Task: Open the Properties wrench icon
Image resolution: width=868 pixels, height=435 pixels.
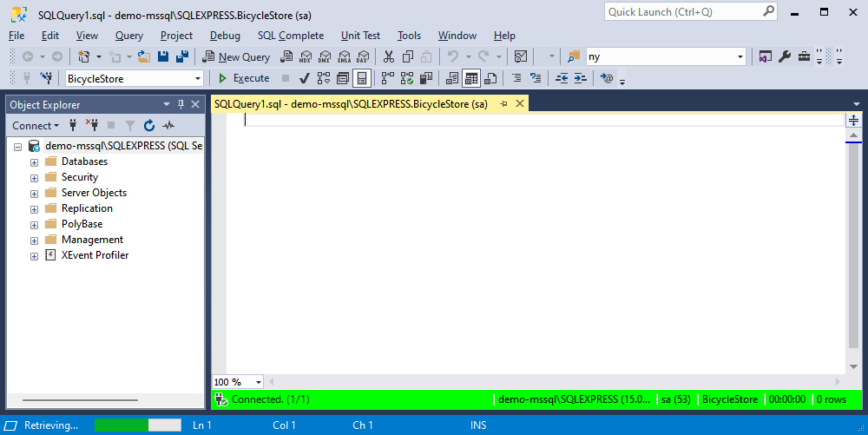Action: (785, 56)
